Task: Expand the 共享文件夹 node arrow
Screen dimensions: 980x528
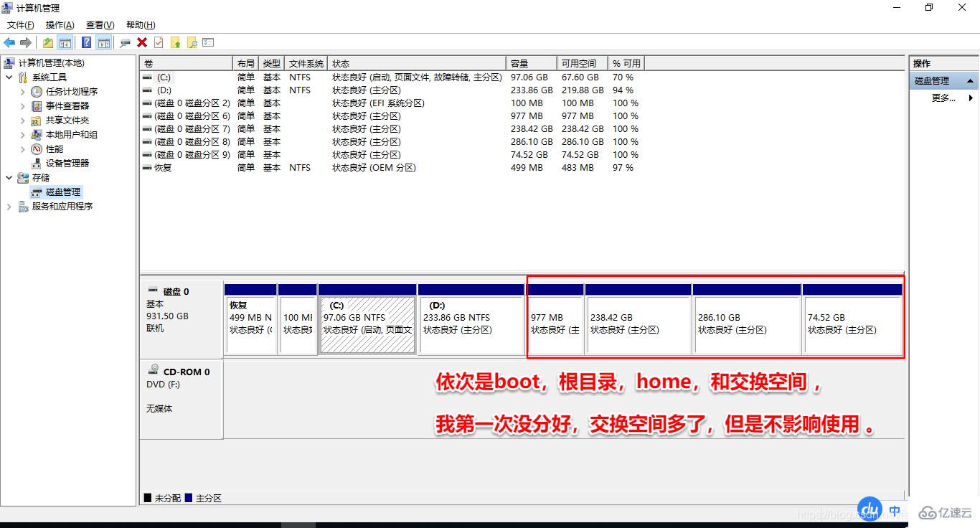Action: click(23, 121)
